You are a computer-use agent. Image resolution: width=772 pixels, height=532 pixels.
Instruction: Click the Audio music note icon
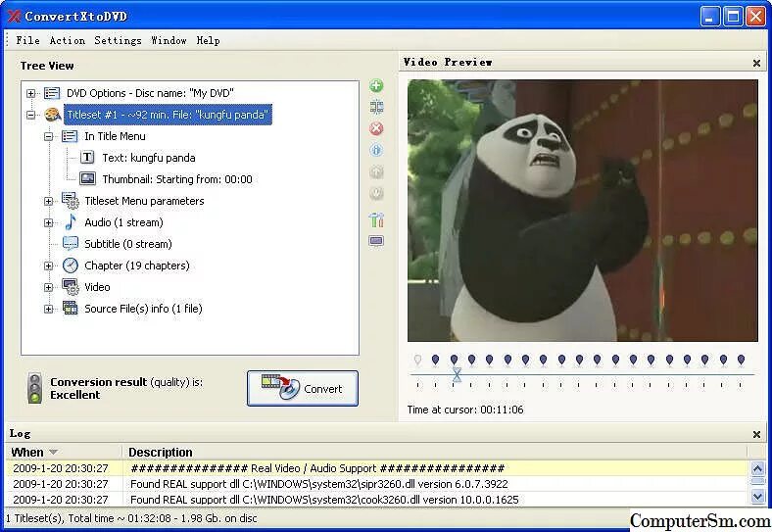[x=71, y=222]
